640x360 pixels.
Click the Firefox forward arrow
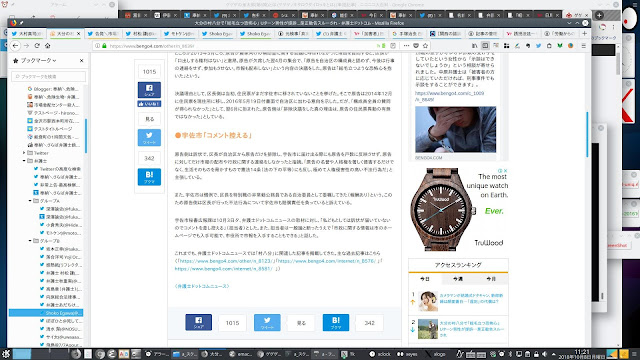[27, 46]
